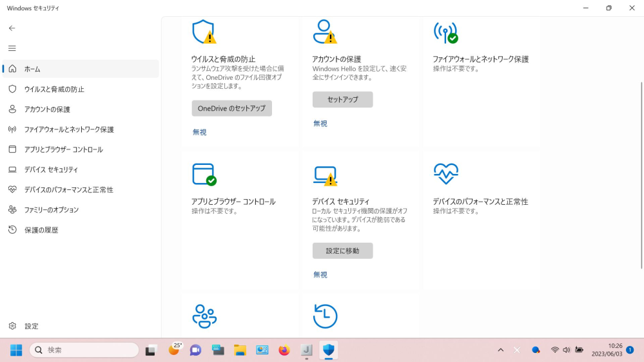Go to ファイアウォールとネットワーク保護 in sidebar

81,129
